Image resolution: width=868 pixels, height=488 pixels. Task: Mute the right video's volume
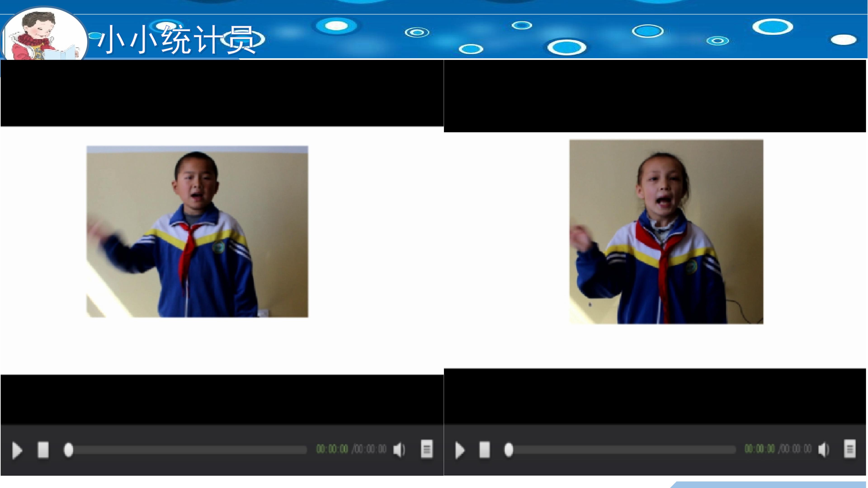(823, 450)
